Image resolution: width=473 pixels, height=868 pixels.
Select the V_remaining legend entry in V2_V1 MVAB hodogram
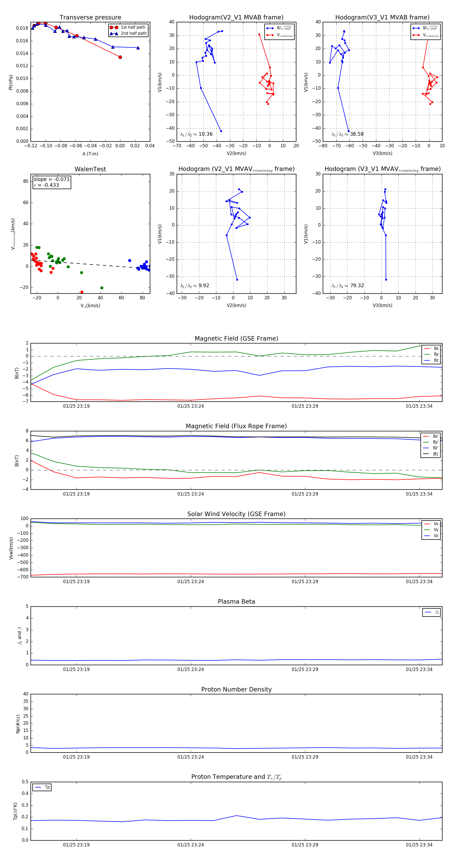(x=279, y=35)
